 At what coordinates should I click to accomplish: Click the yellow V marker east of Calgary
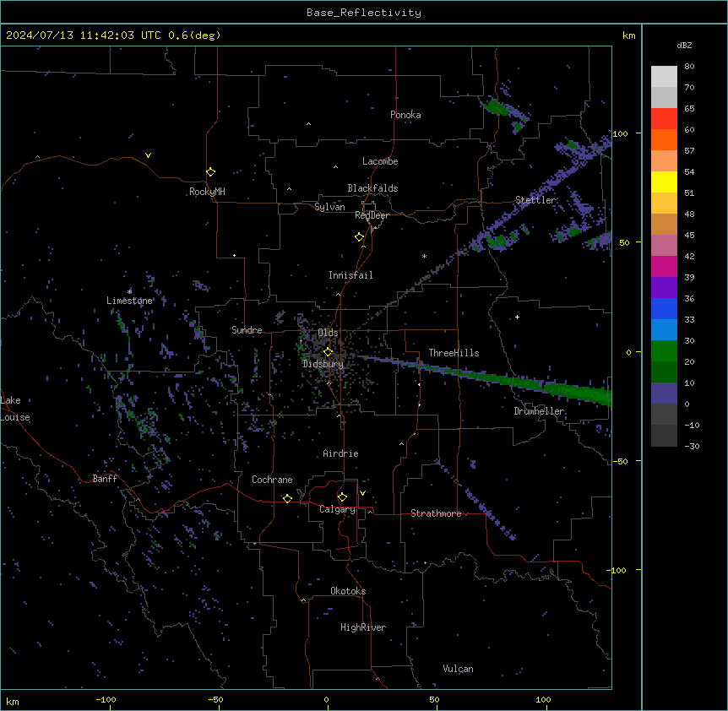[x=362, y=493]
